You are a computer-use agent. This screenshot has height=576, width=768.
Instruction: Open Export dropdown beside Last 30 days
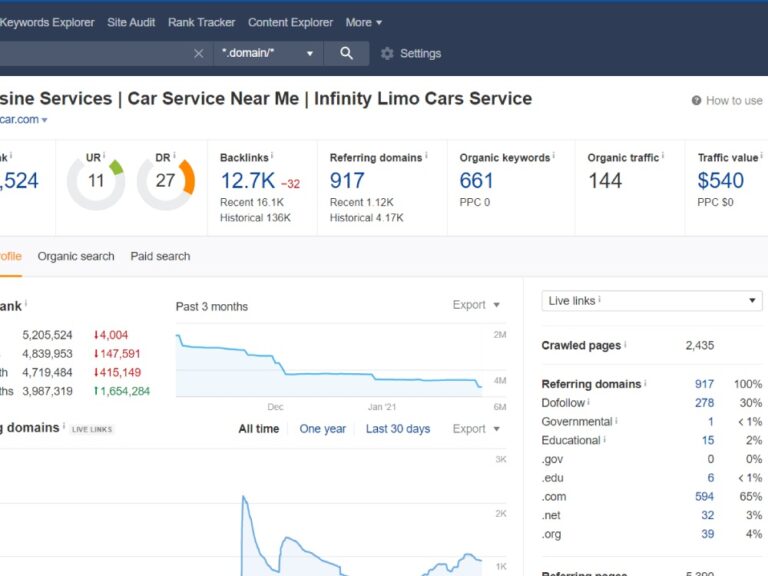(x=476, y=429)
